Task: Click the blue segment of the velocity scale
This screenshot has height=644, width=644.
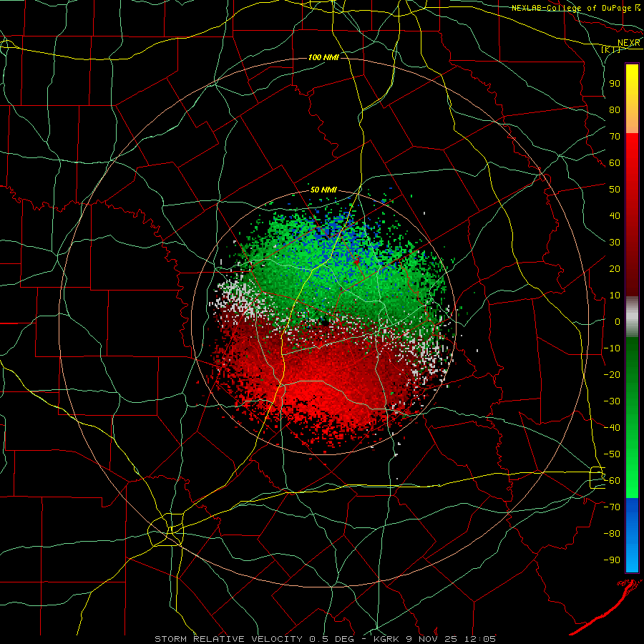Action: [632, 534]
